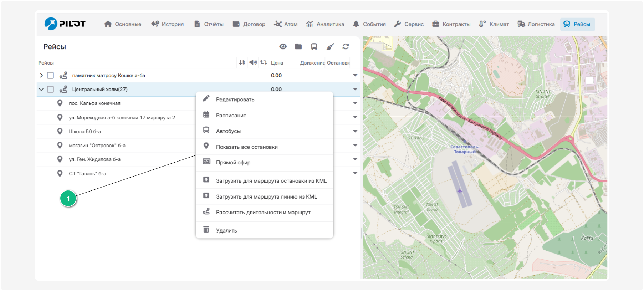The width and height of the screenshot is (644, 291).
Task: Expand the памятник матросу Кошке а-ба route
Action: 41,75
